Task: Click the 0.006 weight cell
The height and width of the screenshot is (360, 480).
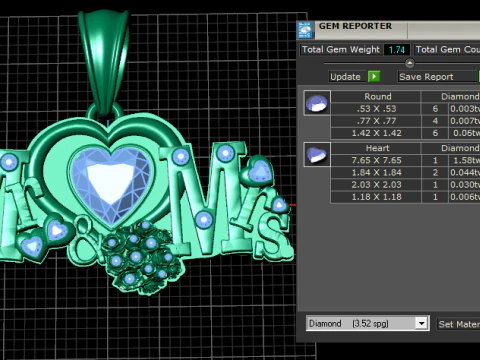Action: coord(464,197)
